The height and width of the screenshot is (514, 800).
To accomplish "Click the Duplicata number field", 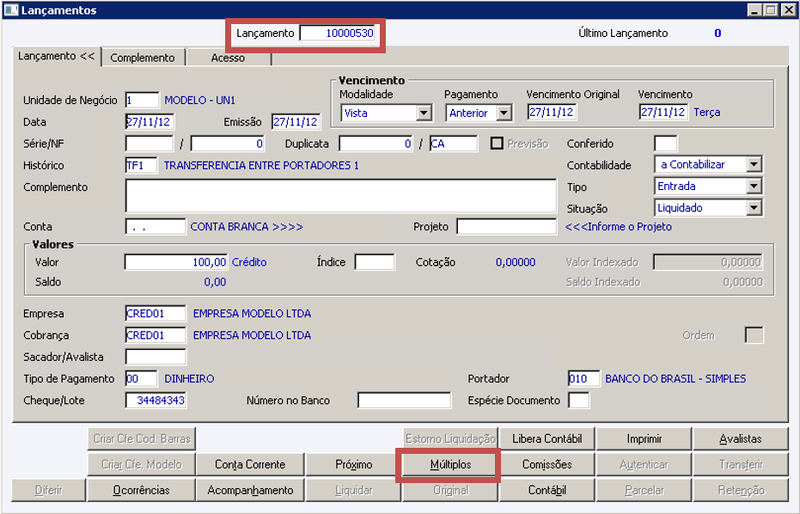I will point(376,143).
